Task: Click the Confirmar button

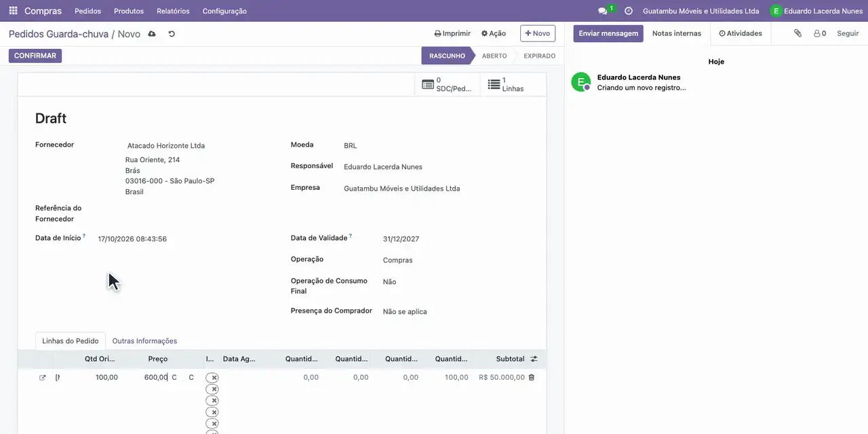Action: tap(35, 56)
